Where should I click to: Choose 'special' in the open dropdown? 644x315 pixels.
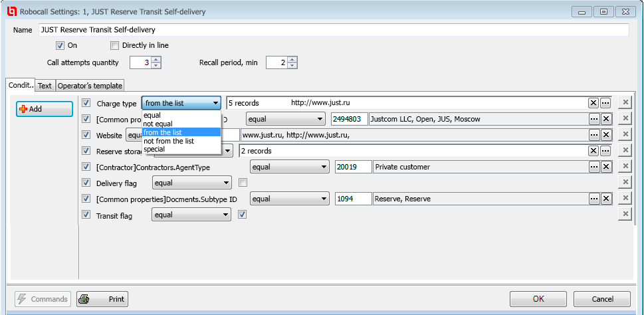click(x=154, y=149)
